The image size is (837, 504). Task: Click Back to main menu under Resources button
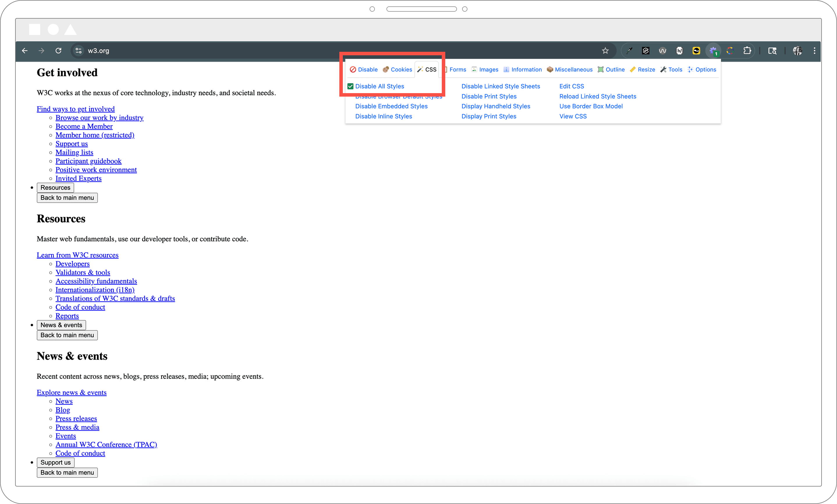pyautogui.click(x=67, y=198)
